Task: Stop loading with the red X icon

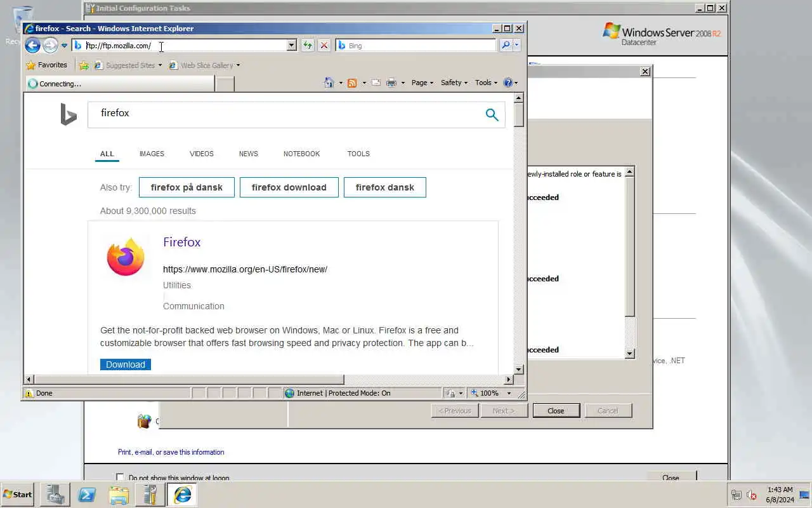Action: point(324,45)
